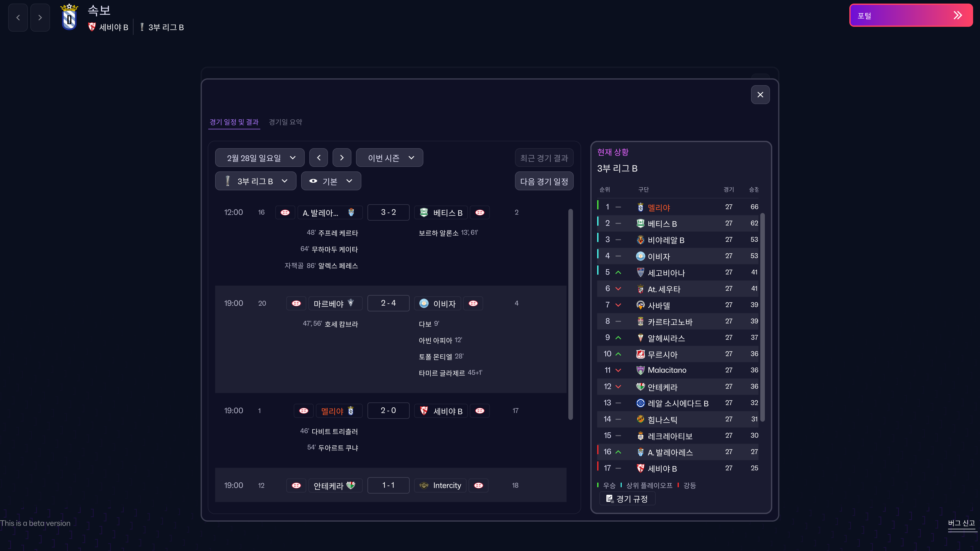This screenshot has width=980, height=551.
Task: Click match icon right of 베티스 B
Action: [480, 212]
